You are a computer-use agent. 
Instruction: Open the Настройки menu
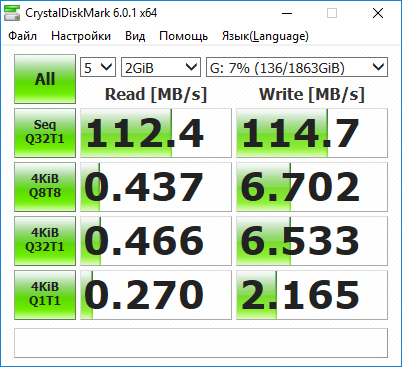[81, 36]
